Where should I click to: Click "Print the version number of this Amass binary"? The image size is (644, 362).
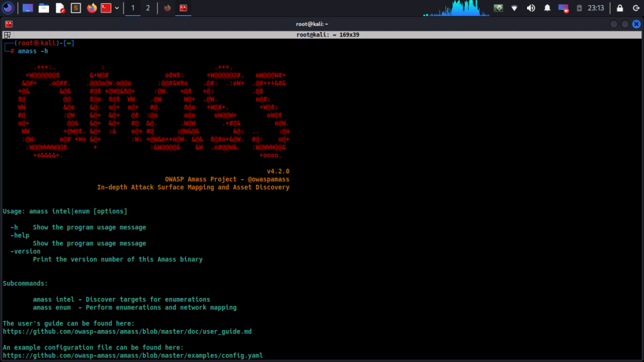click(x=118, y=260)
